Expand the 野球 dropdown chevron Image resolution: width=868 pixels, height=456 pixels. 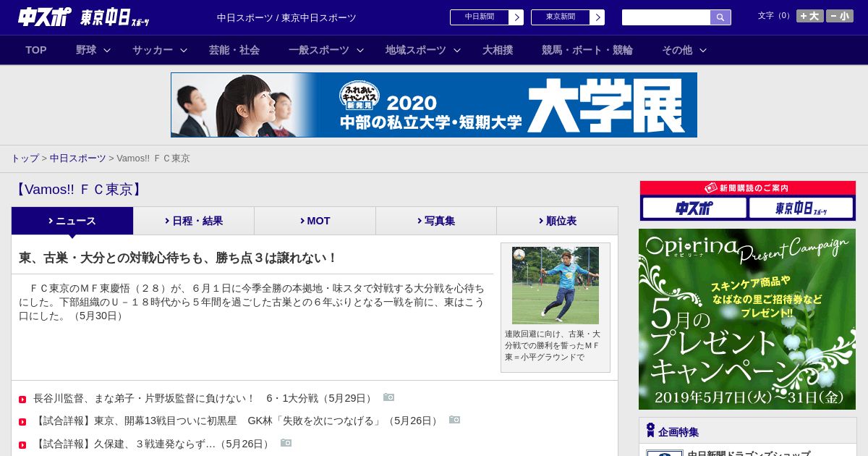107,50
